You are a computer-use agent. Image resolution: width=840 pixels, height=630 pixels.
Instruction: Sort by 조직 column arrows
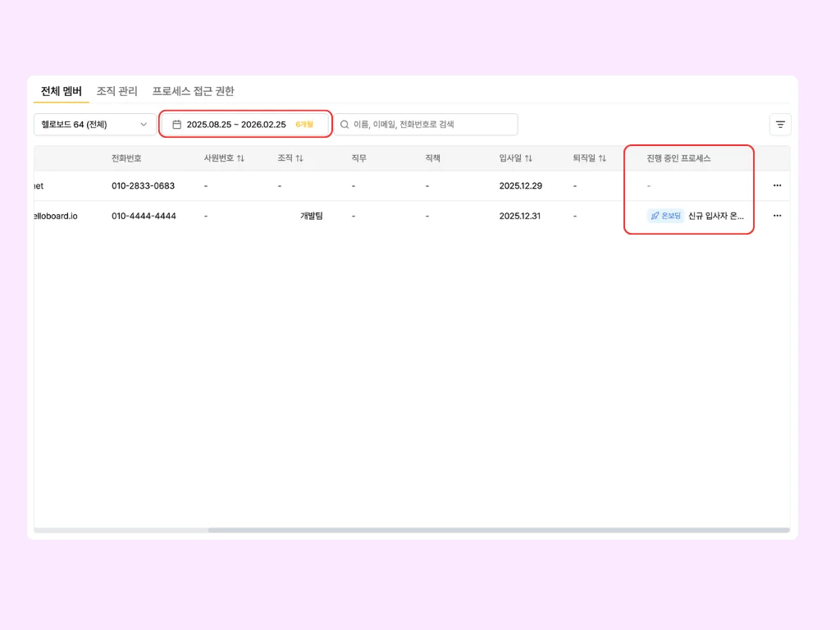(299, 158)
